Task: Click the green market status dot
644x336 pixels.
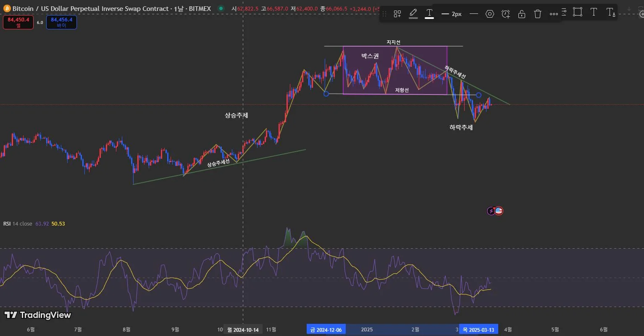Action: (221, 8)
